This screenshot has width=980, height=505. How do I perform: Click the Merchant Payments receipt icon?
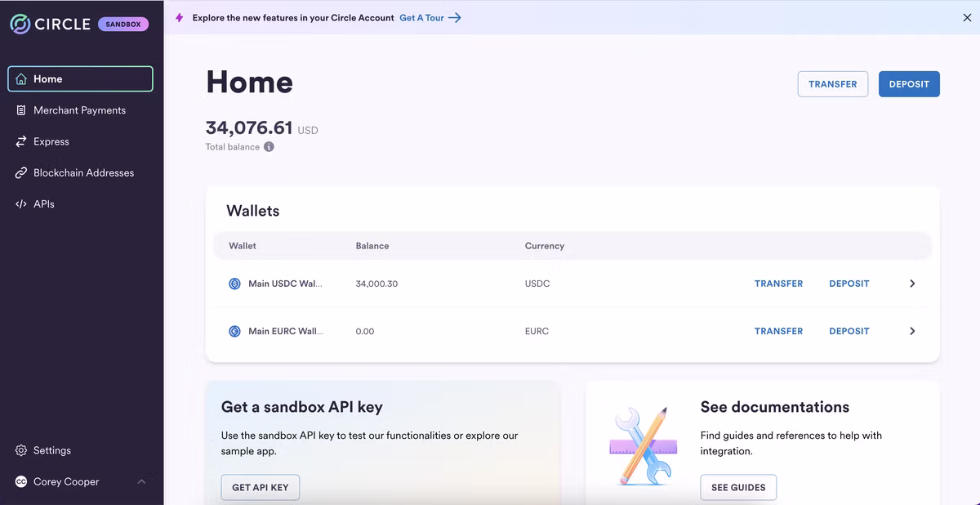point(21,110)
